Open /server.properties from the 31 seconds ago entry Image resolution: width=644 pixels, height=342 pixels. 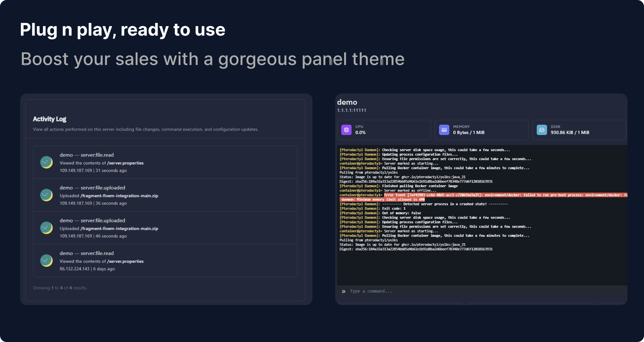[x=125, y=163]
